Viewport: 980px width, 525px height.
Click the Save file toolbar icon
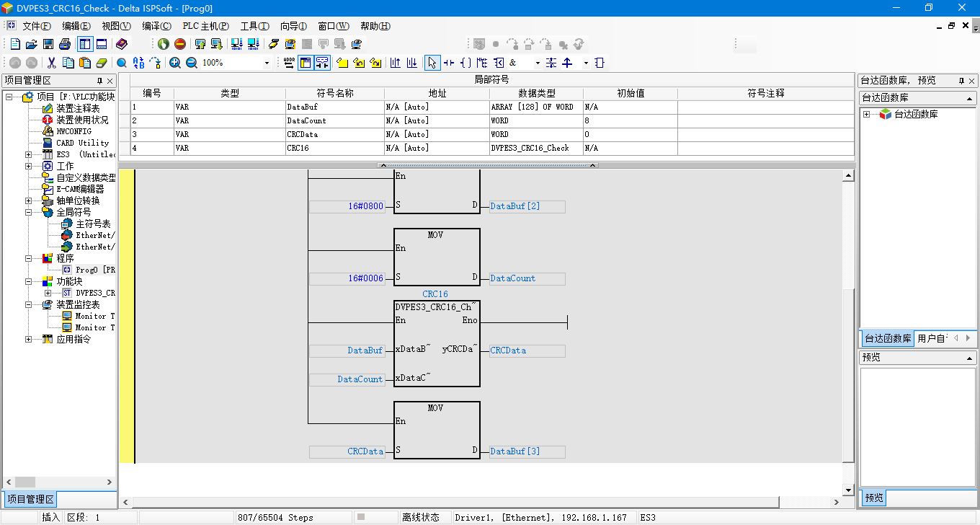pos(48,44)
